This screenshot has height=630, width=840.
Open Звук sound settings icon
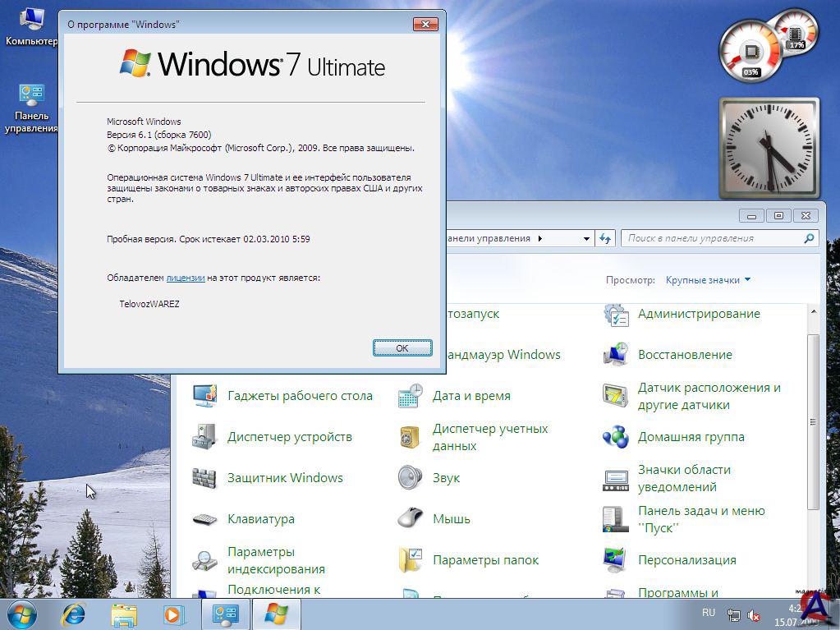tap(410, 478)
